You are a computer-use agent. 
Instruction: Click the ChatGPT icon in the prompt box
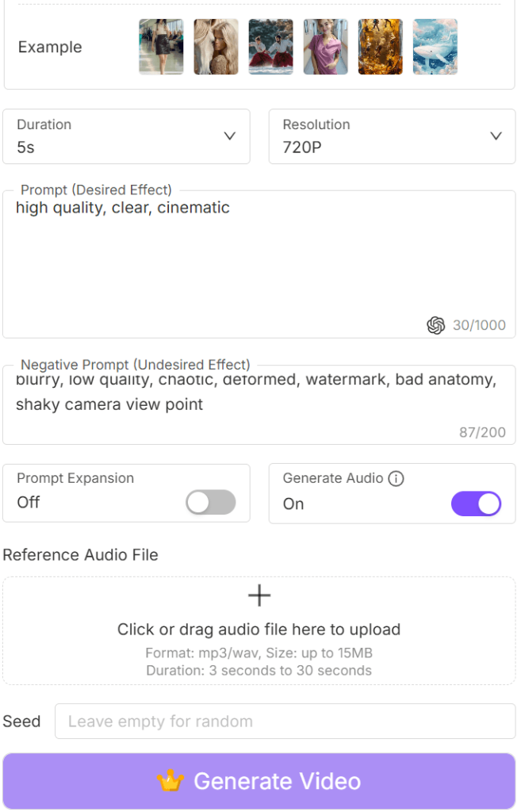[x=435, y=325]
